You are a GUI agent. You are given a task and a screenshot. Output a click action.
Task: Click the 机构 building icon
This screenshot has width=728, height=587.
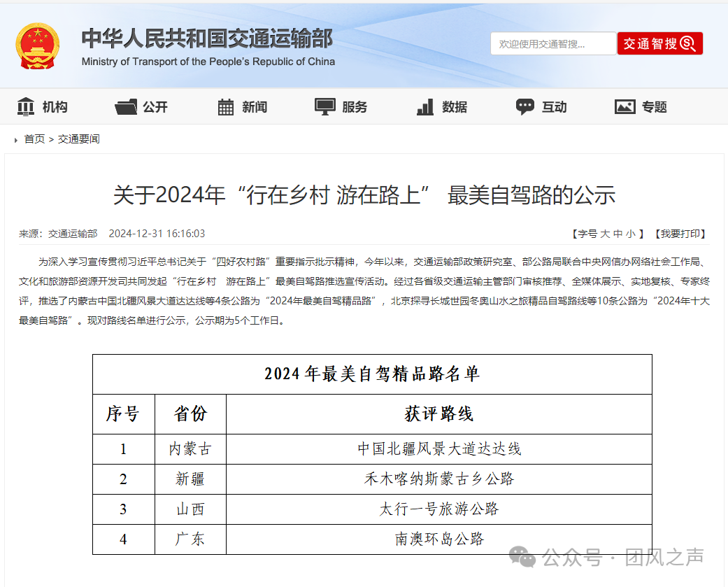coord(26,107)
